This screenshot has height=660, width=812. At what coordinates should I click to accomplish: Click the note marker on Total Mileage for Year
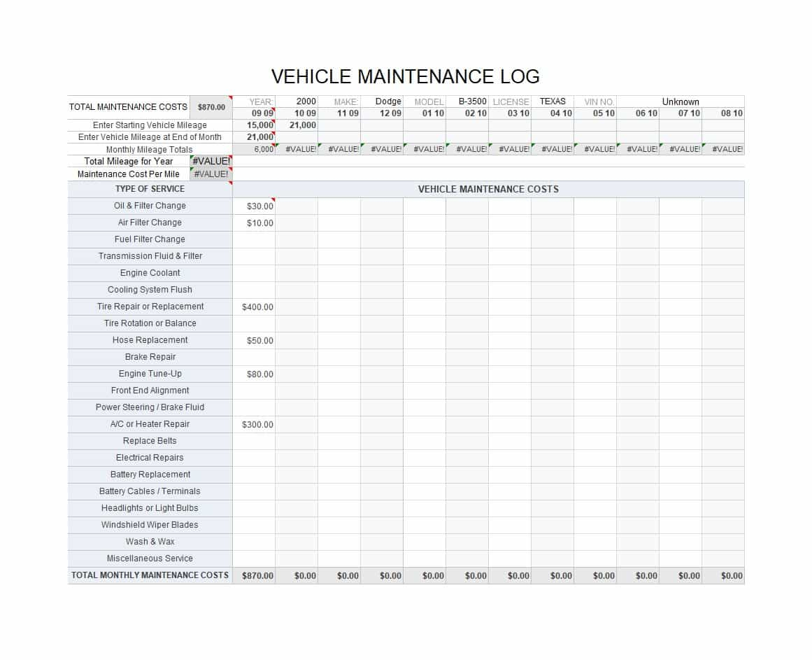click(231, 156)
